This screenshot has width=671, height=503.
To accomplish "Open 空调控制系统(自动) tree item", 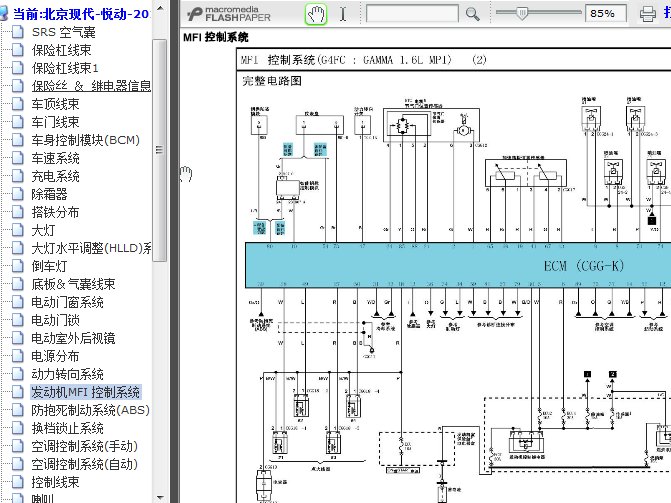I will (85, 464).
